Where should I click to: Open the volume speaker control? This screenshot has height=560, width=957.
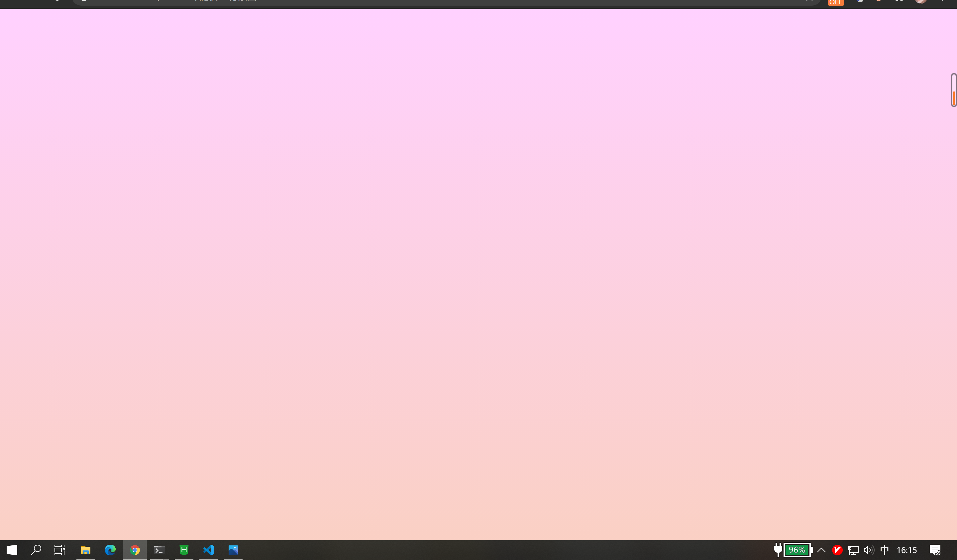tap(869, 550)
